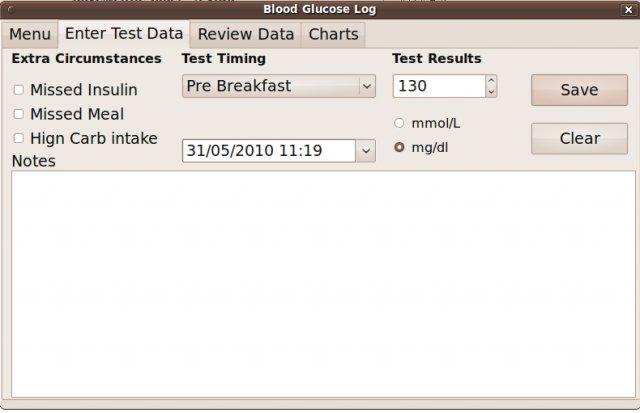Close the Blood Glucose Log window
The width and height of the screenshot is (640, 413).
pyautogui.click(x=627, y=9)
